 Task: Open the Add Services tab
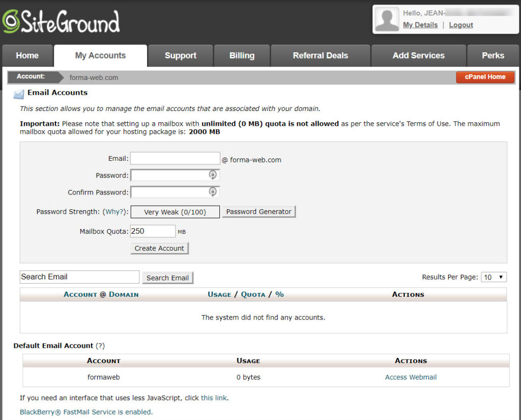[418, 55]
